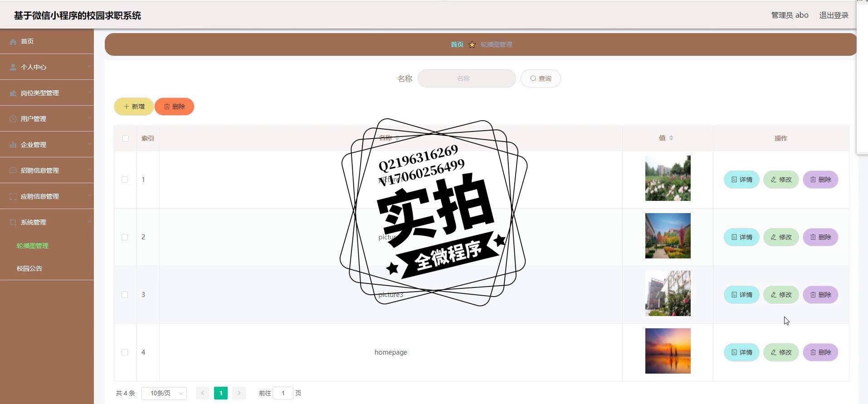
Task: Click 详情 for row 2
Action: (741, 237)
